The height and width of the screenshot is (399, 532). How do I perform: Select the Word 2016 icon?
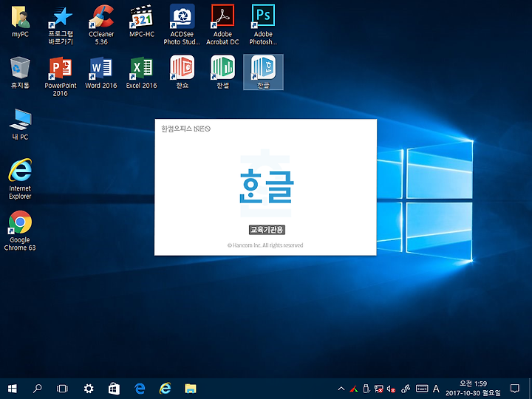(101, 72)
